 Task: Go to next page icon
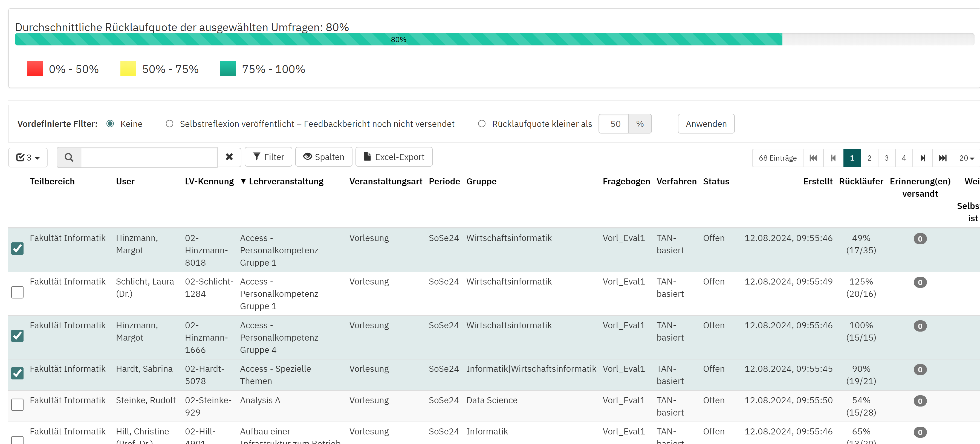(923, 158)
